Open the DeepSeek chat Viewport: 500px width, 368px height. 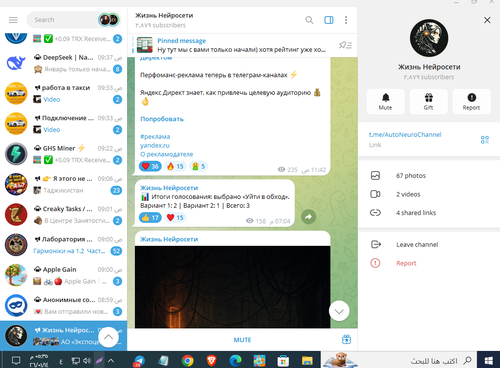pos(63,63)
